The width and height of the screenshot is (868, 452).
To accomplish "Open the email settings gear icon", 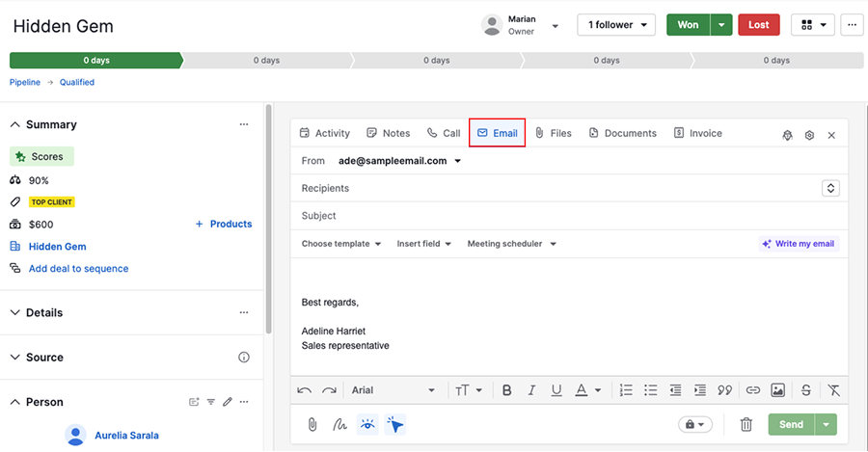I will [809, 135].
